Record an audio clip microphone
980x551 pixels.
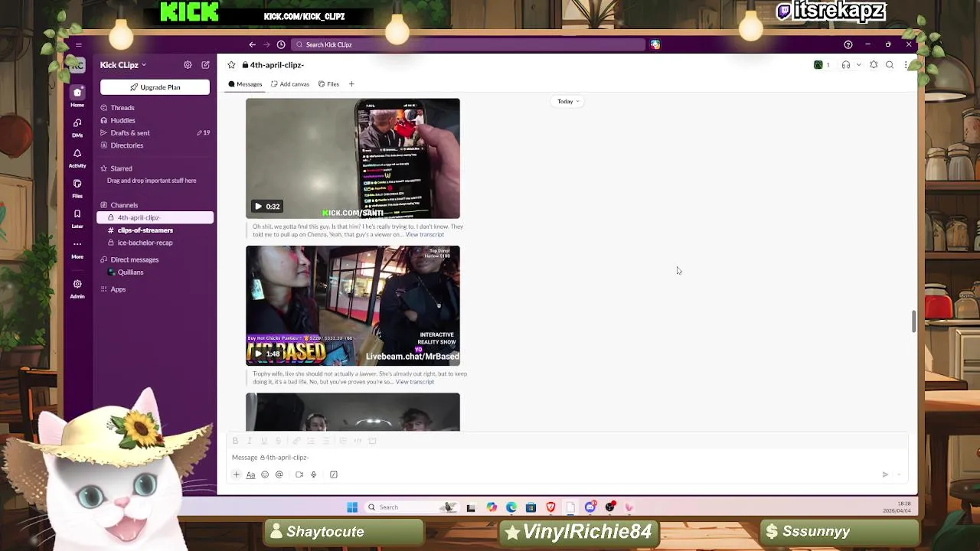[x=313, y=474]
